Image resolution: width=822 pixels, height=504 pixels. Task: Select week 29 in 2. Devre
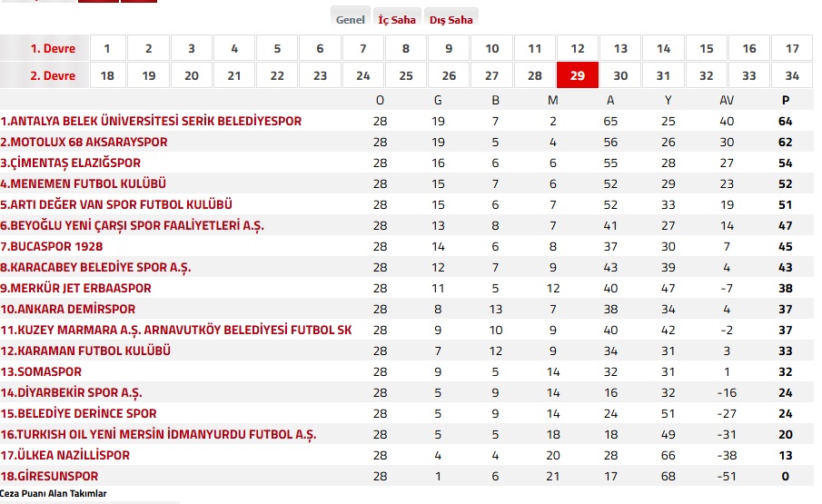578,75
